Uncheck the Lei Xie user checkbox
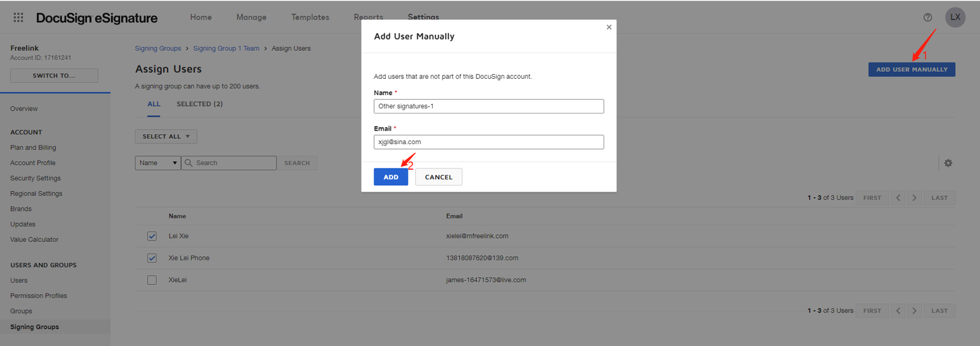 coord(152,236)
